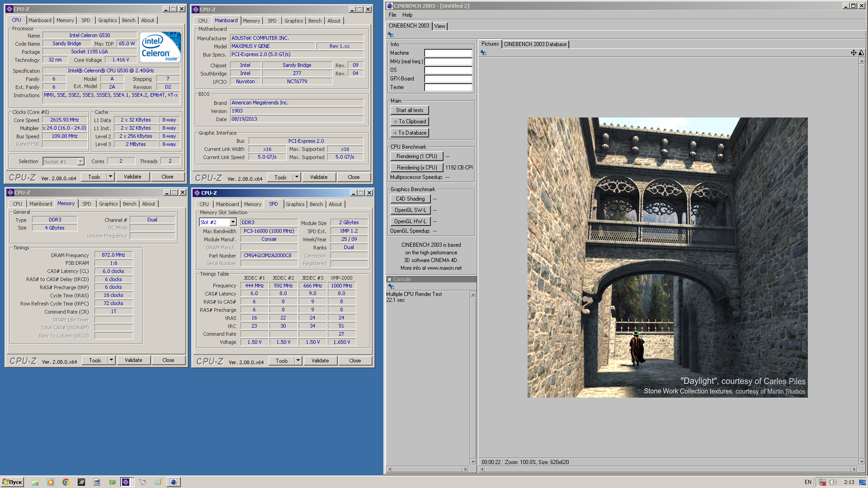Launch Windows Media Player from taskbar
The image size is (868, 488).
(50, 482)
